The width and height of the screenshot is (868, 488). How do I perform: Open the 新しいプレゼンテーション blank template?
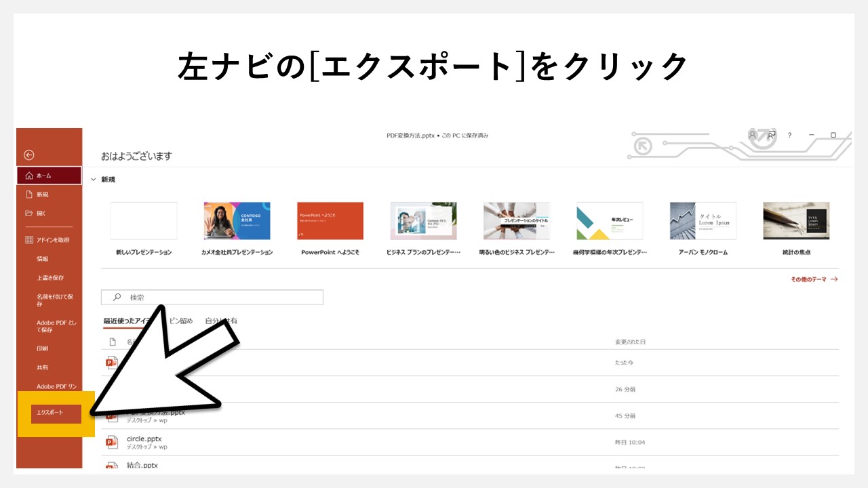pos(144,221)
